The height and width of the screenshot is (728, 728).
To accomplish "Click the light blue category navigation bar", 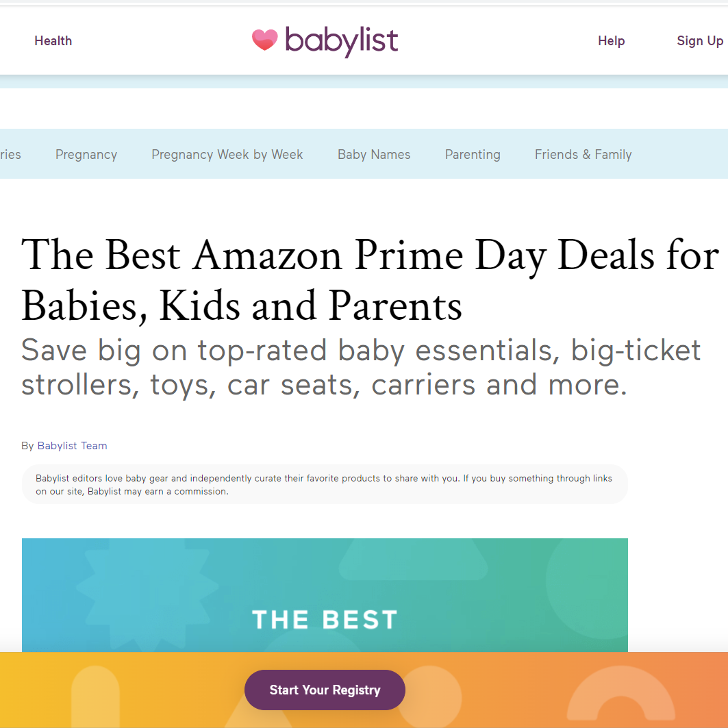I will point(678,155).
